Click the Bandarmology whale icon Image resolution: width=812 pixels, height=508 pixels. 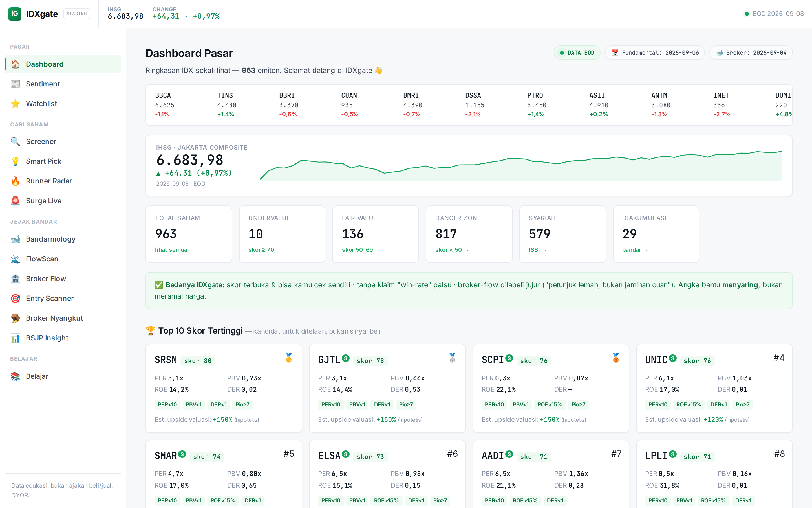(16, 239)
